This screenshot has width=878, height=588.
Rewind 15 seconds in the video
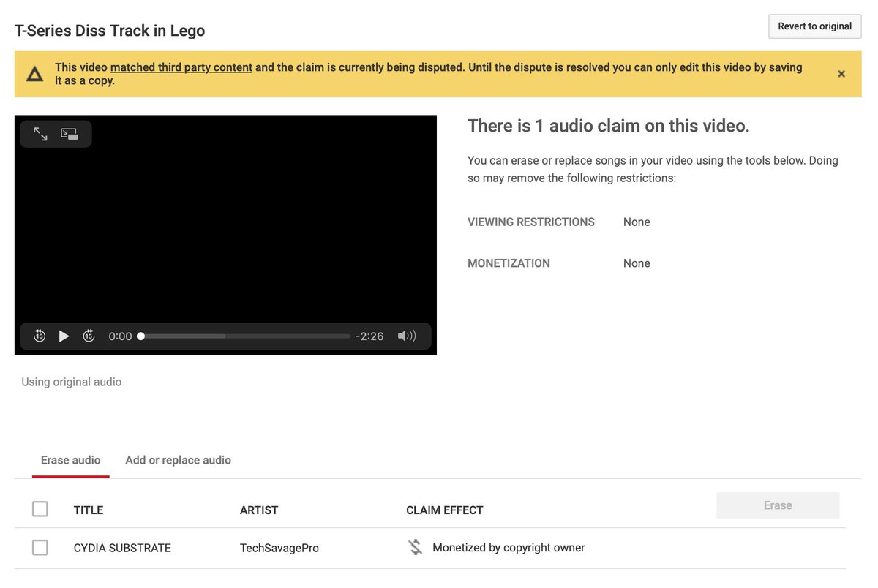[40, 336]
